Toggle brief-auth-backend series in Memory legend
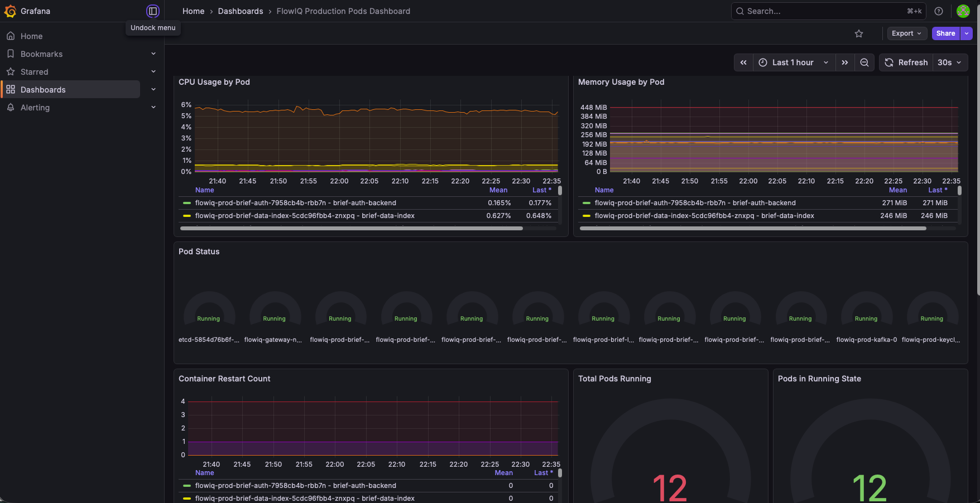This screenshot has width=980, height=503. pos(695,203)
